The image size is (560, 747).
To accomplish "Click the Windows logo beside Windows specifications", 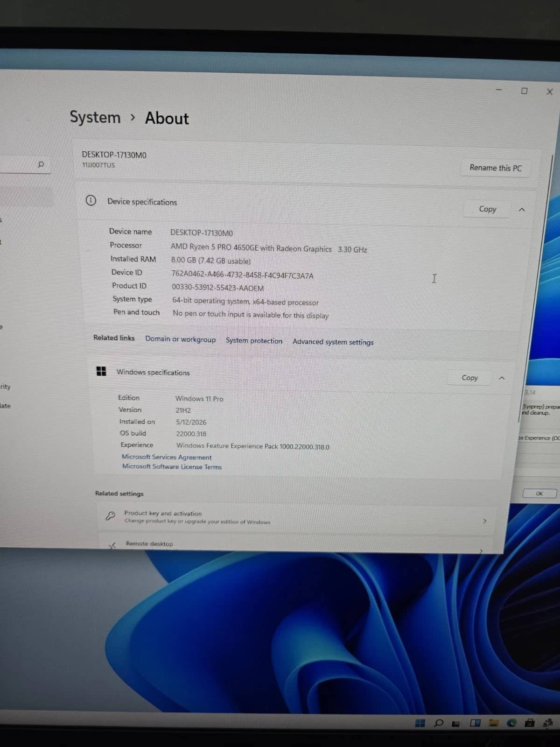I will coord(101,371).
